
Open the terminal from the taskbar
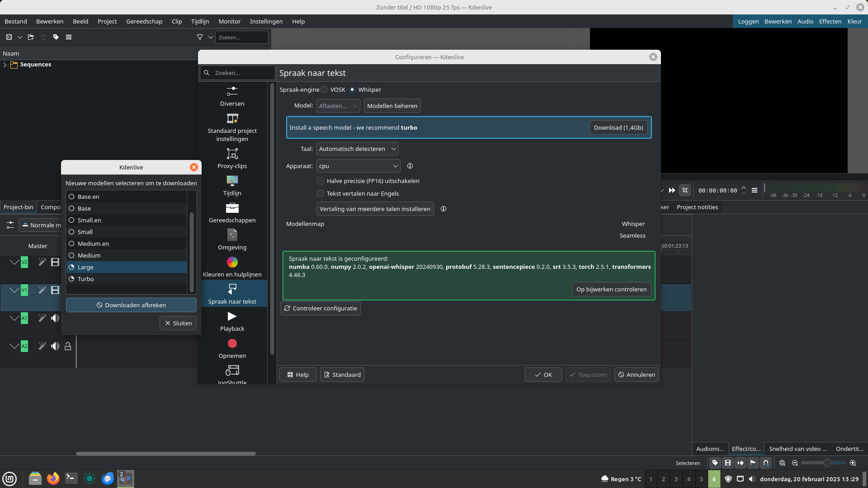pyautogui.click(x=71, y=478)
